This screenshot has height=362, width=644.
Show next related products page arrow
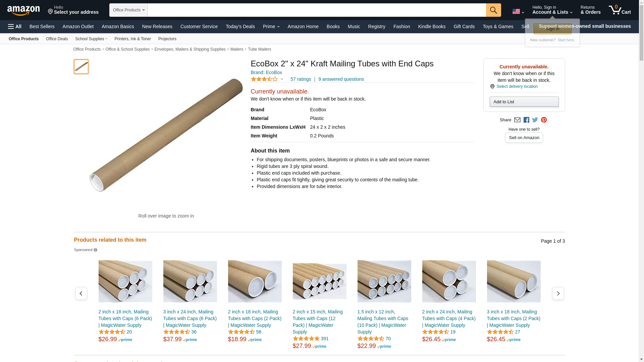coord(558,294)
